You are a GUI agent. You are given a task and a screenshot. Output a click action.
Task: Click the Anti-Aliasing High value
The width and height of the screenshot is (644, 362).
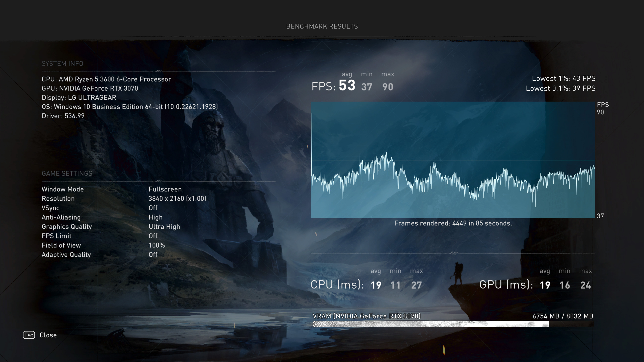155,217
